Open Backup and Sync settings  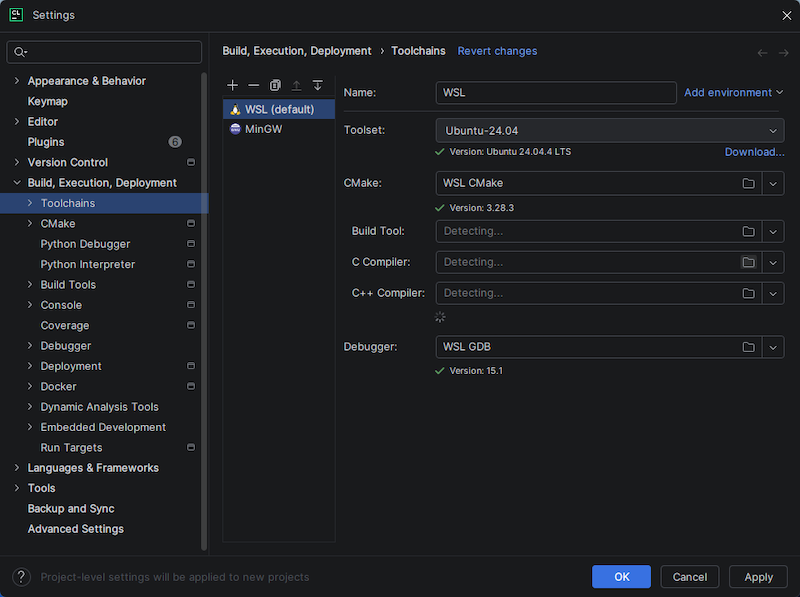pos(71,509)
